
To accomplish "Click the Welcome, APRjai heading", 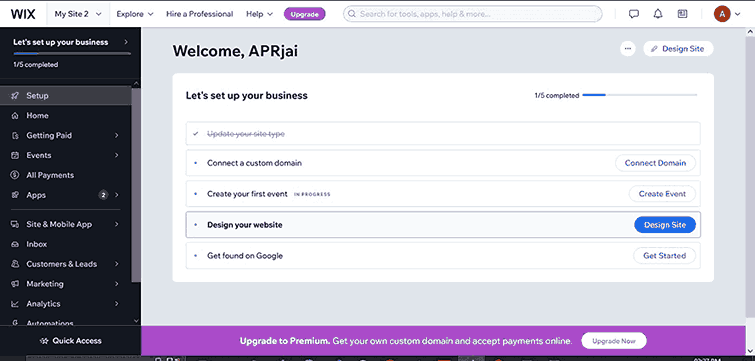I will 235,51.
